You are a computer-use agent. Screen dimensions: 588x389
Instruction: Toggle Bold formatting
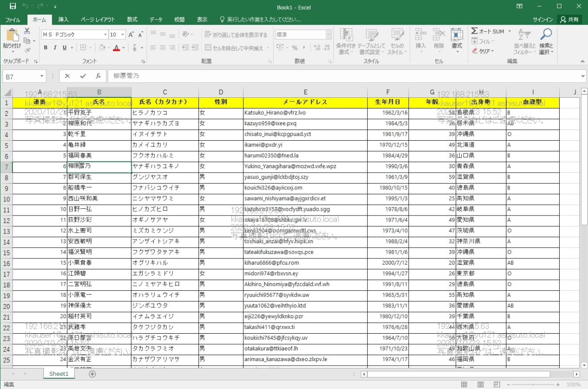click(x=46, y=48)
